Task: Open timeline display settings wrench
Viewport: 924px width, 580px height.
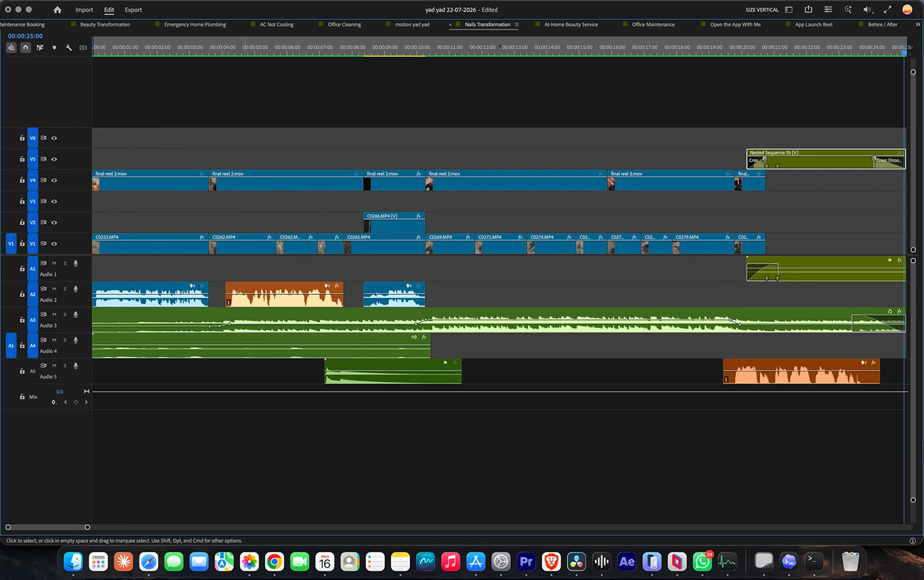Action: 69,48
